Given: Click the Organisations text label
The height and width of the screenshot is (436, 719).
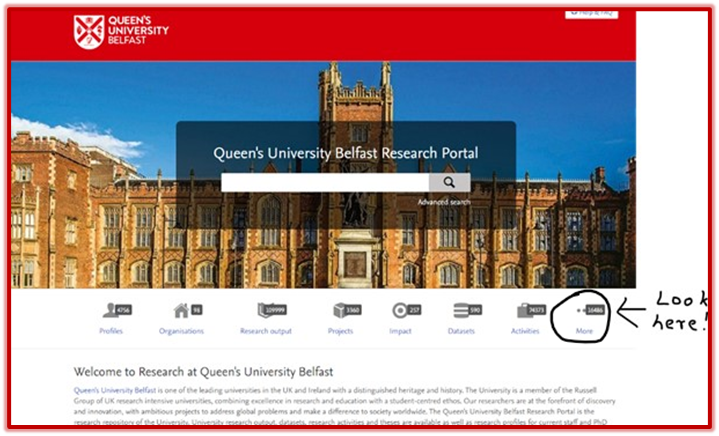Looking at the screenshot, I should coord(182,331).
